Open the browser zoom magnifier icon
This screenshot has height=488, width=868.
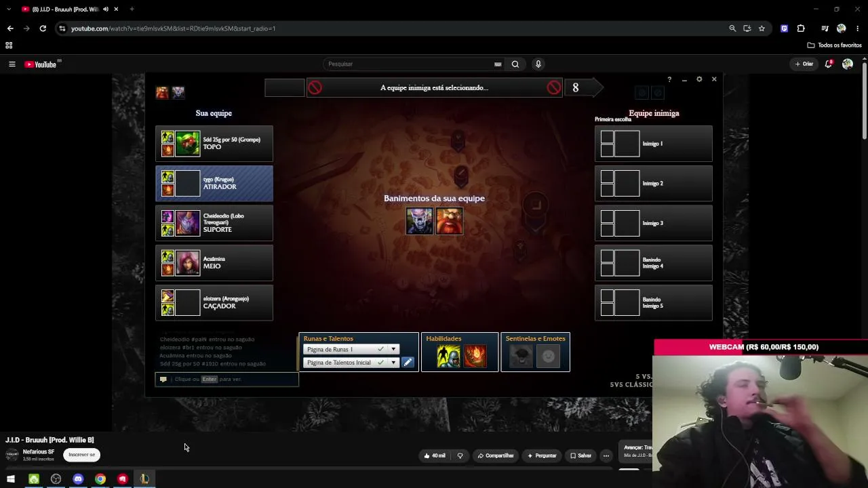(732, 28)
